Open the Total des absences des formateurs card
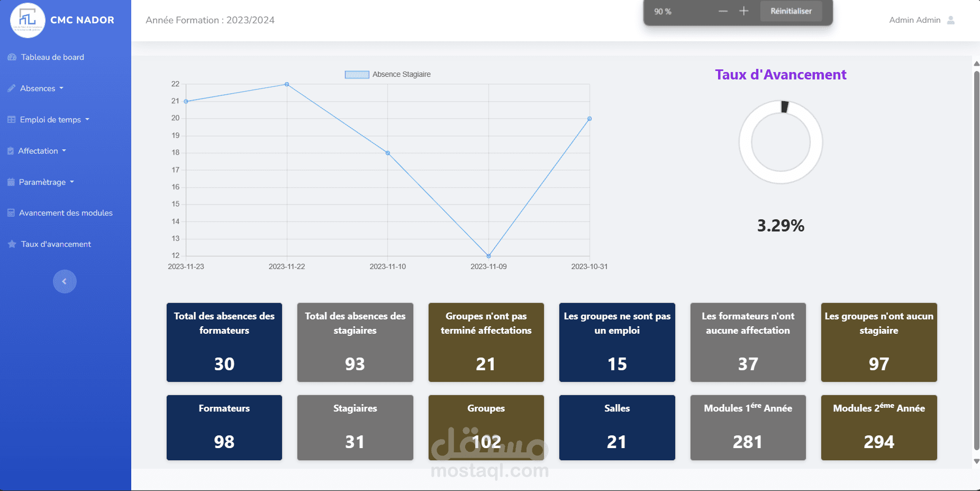Viewport: 980px width, 491px height. click(224, 342)
